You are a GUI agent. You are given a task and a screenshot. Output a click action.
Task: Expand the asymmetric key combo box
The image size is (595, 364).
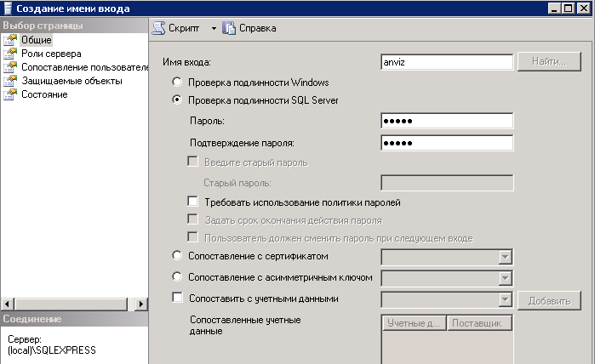coord(505,278)
